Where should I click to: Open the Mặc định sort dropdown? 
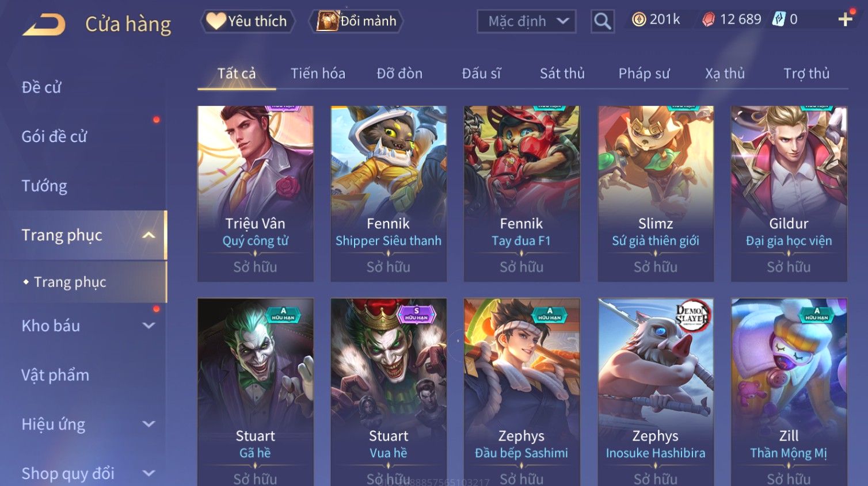[x=527, y=21]
